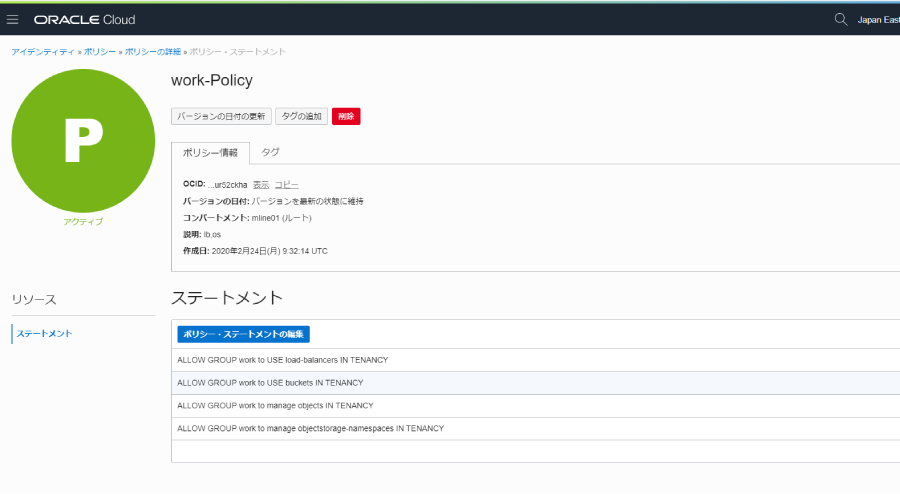Select statement 'manage objectstorage-namespaces IN TENANCY'

point(536,429)
